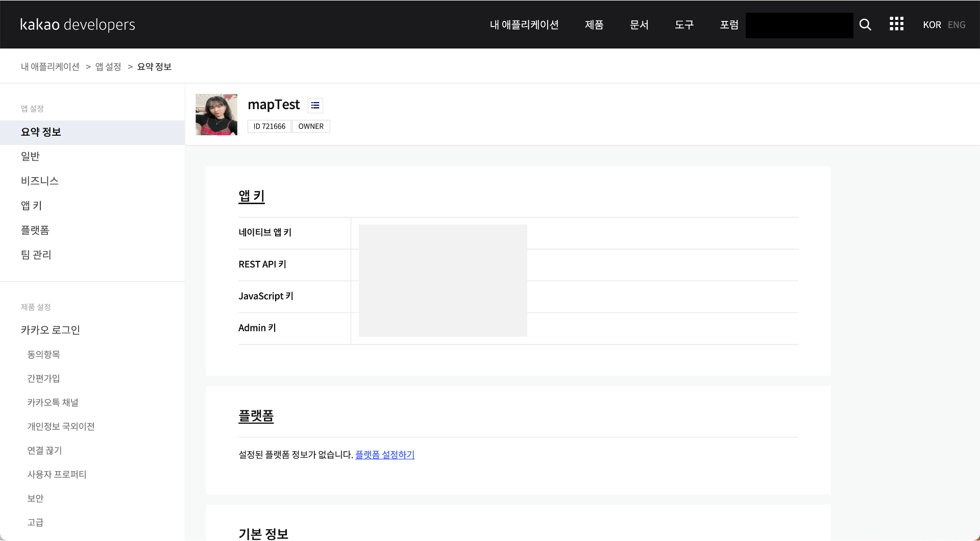This screenshot has height=541, width=980.
Task: Open the nine-dot apps grid icon
Action: point(897,24)
